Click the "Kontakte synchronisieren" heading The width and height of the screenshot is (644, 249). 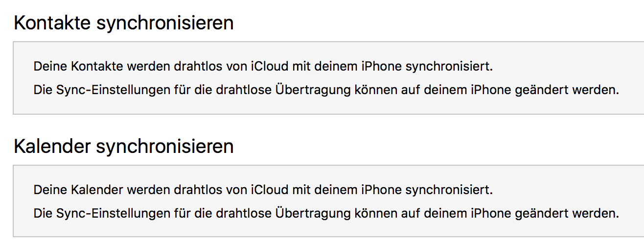coord(123,23)
